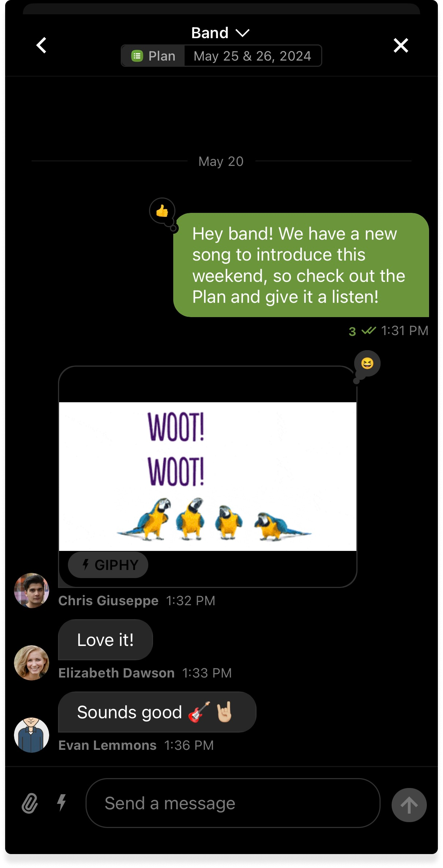Tap the GIPHY label badge
This screenshot has width=443, height=868.
coord(108,565)
